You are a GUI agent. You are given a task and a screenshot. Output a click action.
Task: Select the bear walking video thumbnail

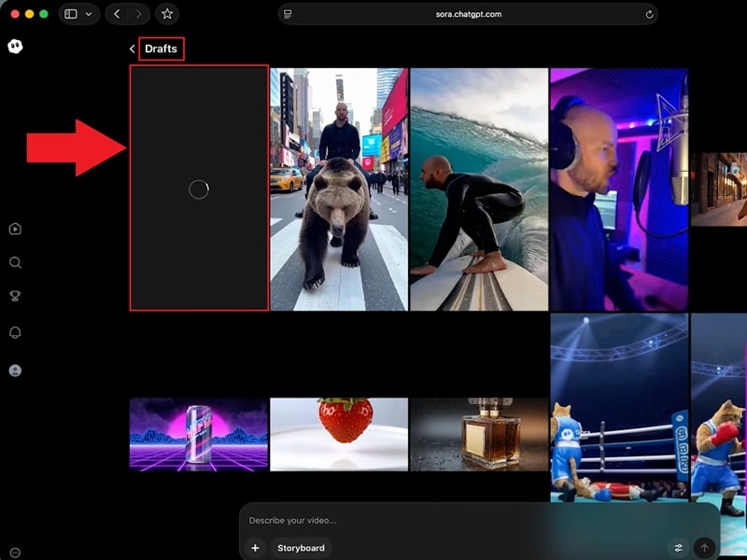click(x=338, y=187)
